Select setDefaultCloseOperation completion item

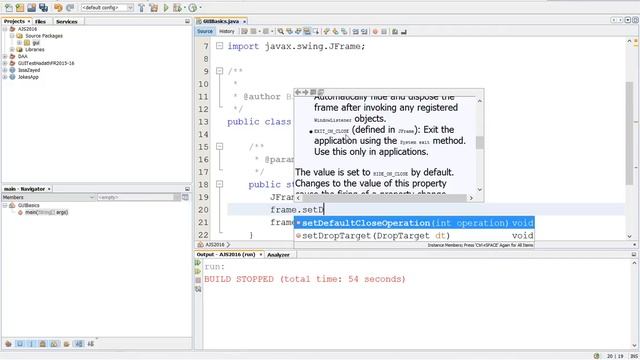pos(414,223)
